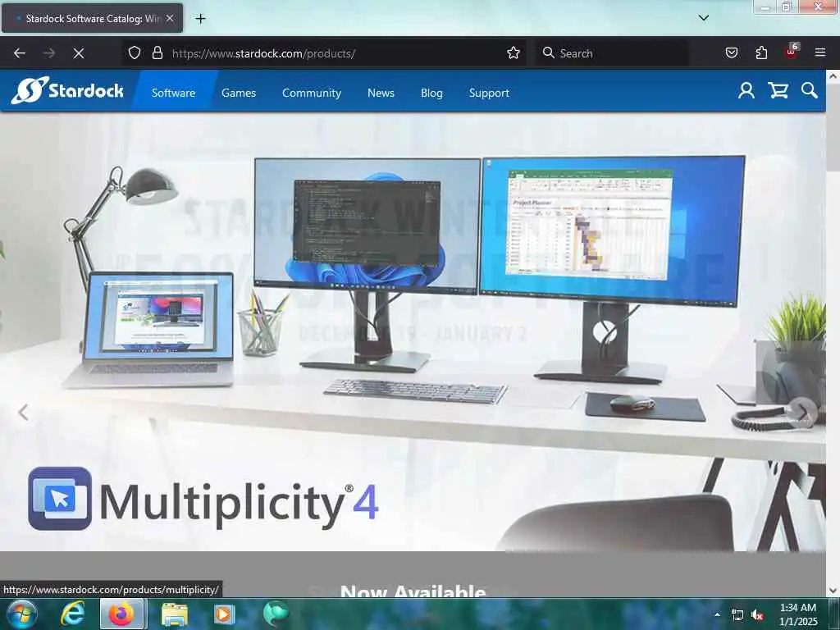Expand the list all tabs chevron

(x=703, y=18)
